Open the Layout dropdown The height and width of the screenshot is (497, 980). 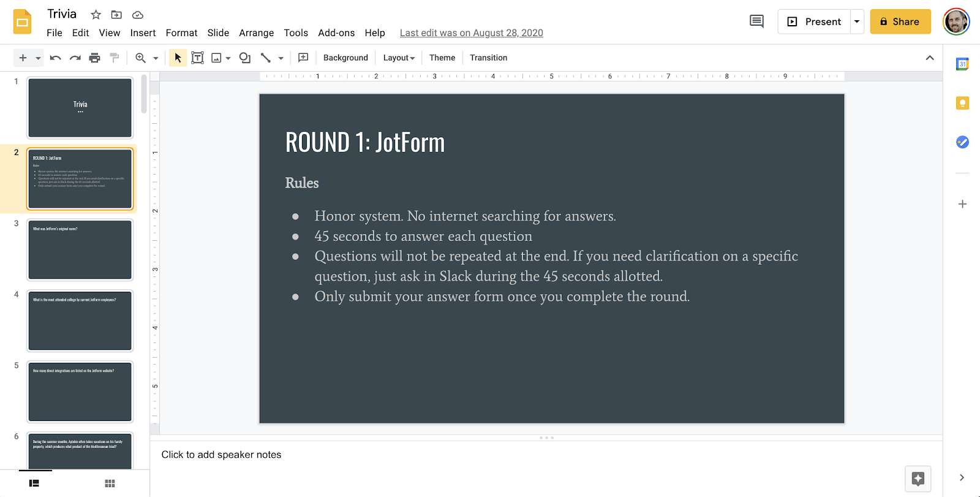[399, 58]
